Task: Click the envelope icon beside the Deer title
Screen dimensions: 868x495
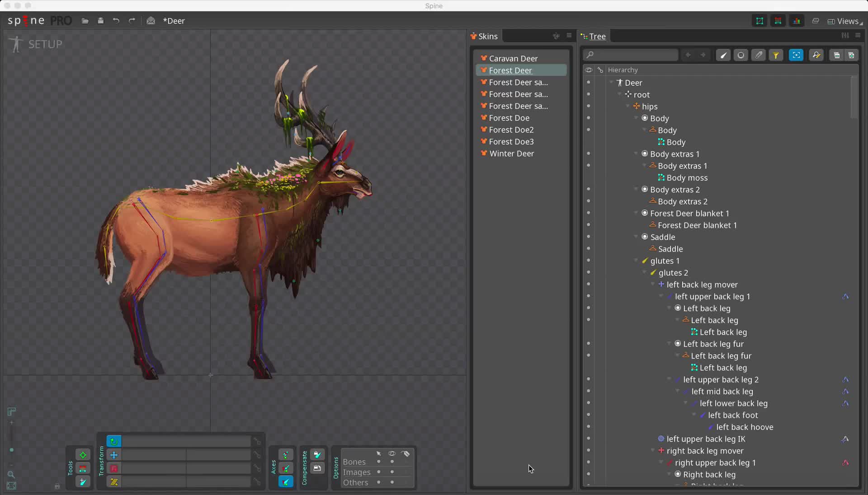Action: point(151,21)
